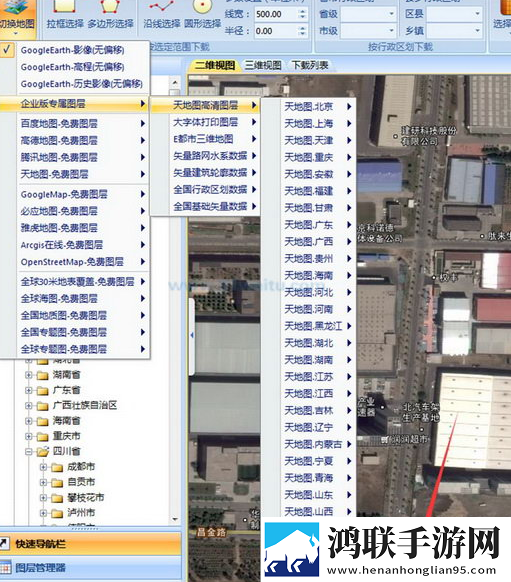This screenshot has width=511, height=582.
Task: Open 天地图-免费图层 submenu
Action: coord(74,174)
